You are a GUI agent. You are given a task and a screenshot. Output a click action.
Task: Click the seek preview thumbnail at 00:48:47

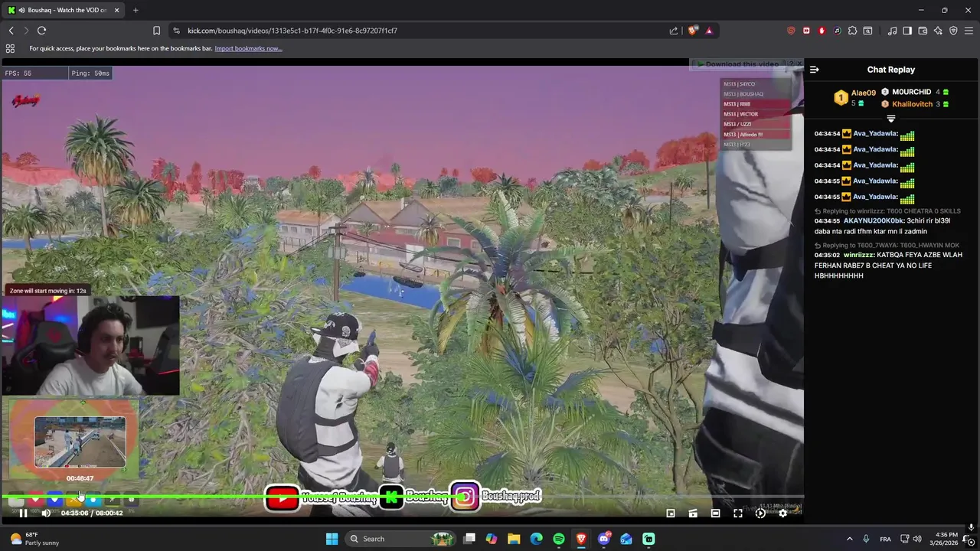tap(80, 442)
